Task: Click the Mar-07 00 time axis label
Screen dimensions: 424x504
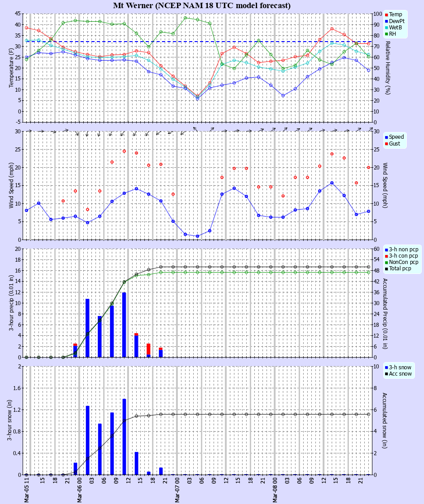Action: (177, 490)
